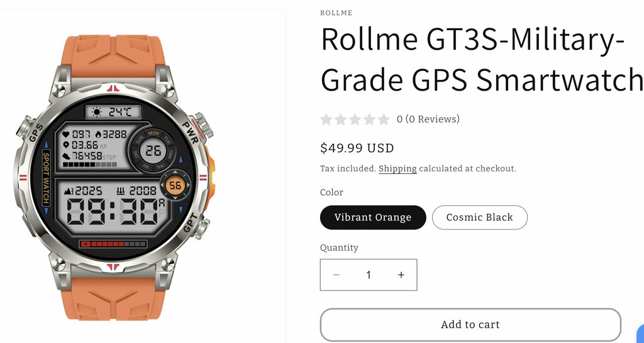This screenshot has height=343, width=644.
Task: Open the orange smartwatch product image
Action: point(113,176)
